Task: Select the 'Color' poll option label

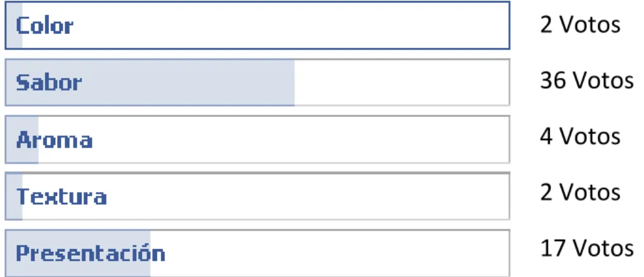Action: click(45, 26)
